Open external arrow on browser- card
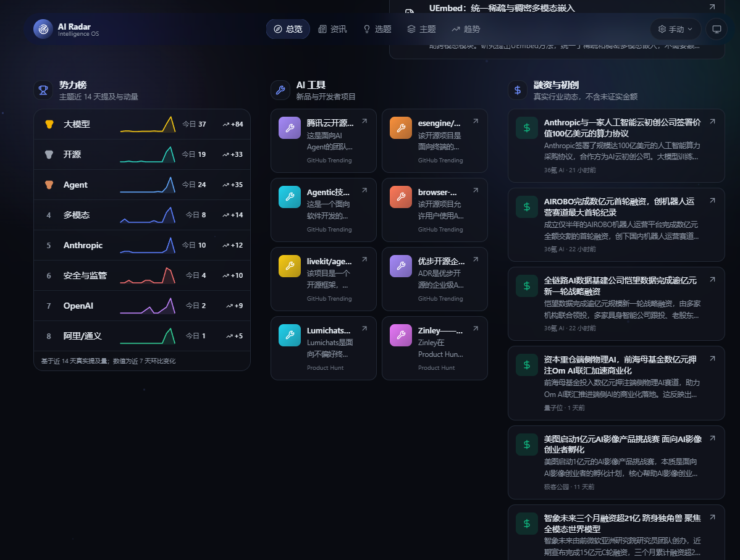The width and height of the screenshot is (740, 560). [x=476, y=190]
